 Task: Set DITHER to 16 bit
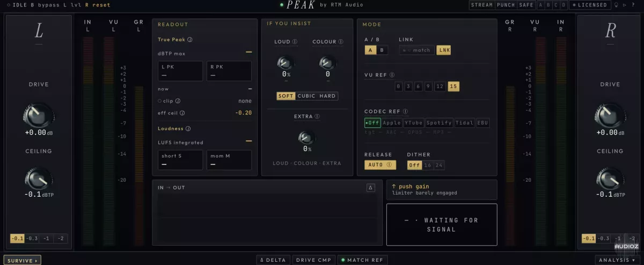click(x=428, y=165)
